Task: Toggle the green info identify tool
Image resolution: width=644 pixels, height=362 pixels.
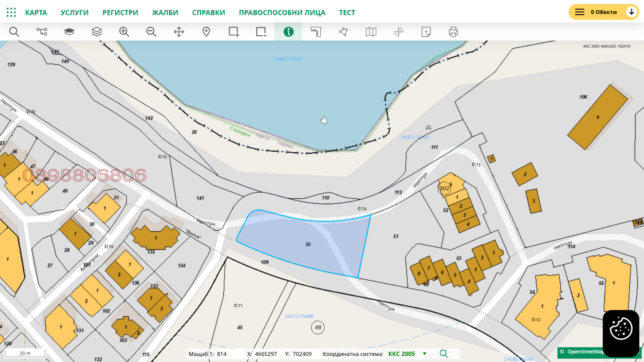Action: (288, 32)
